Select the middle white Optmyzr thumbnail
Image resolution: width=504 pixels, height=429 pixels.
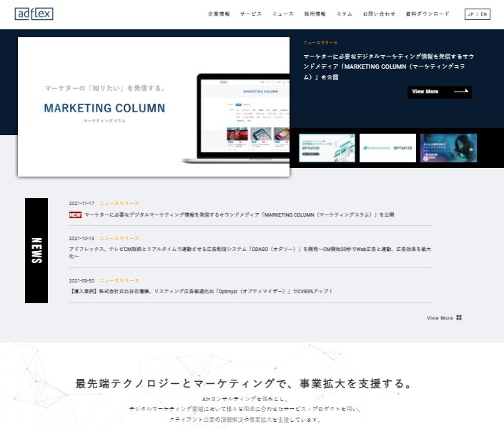click(387, 148)
